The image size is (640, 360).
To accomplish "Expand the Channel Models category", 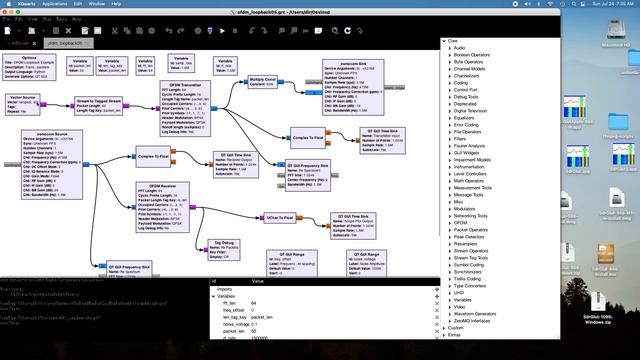I will click(450, 69).
